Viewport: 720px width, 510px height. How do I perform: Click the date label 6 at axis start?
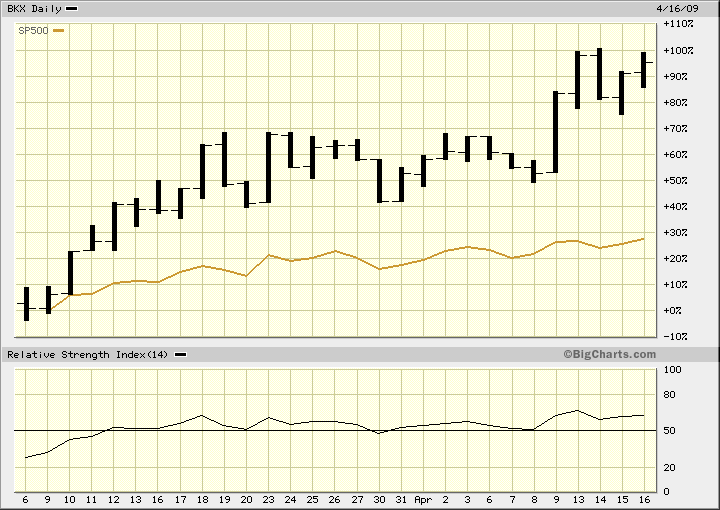(25, 499)
